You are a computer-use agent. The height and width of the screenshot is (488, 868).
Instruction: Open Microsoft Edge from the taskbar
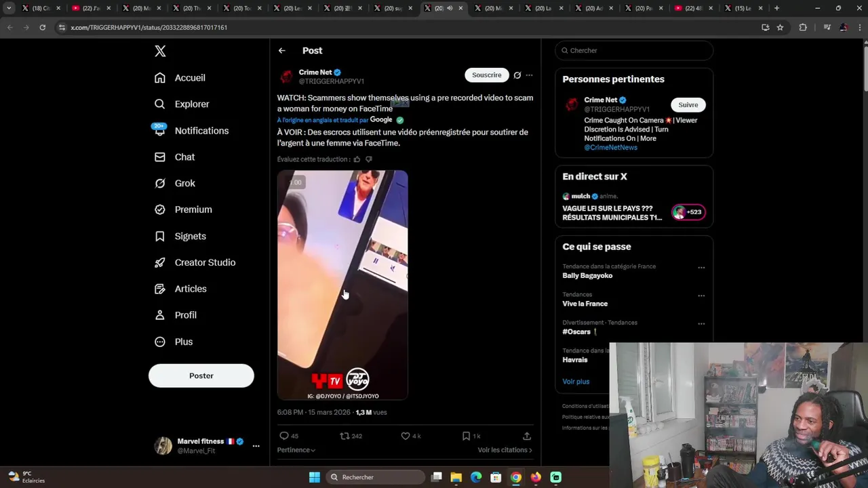coord(476,477)
